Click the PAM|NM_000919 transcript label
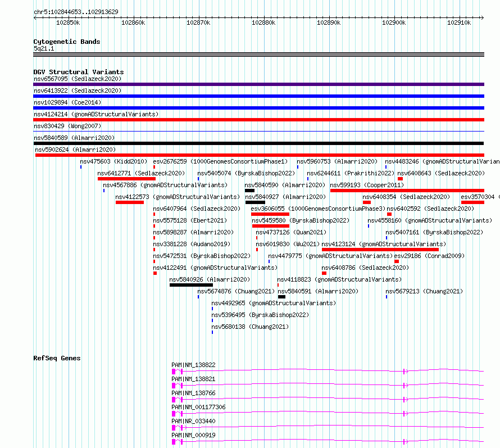The height and width of the screenshot is (448, 500). point(194,435)
